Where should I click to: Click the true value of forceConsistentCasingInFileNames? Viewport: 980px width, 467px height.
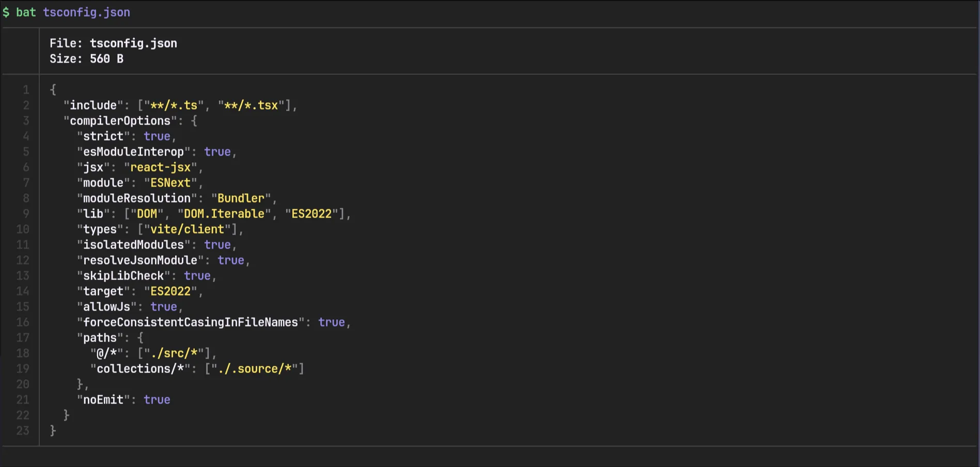[332, 322]
